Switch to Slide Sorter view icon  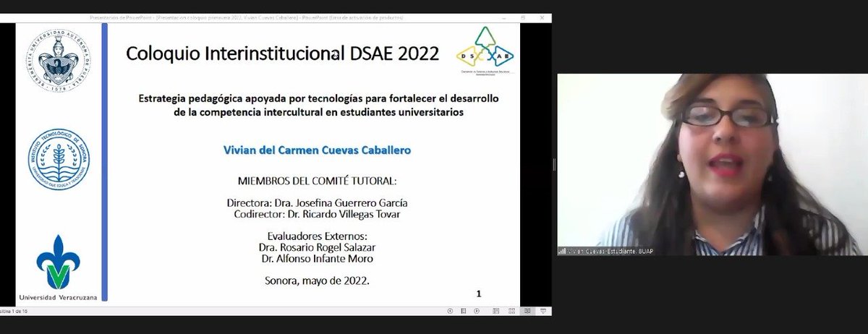[x=511, y=311]
